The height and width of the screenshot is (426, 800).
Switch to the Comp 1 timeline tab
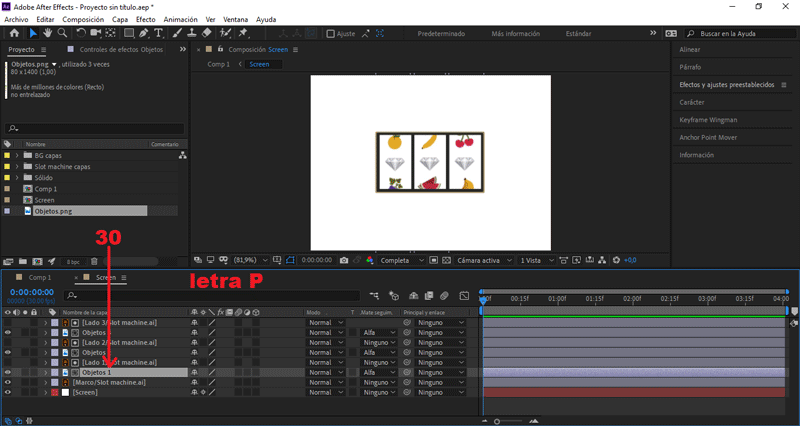pyautogui.click(x=39, y=277)
